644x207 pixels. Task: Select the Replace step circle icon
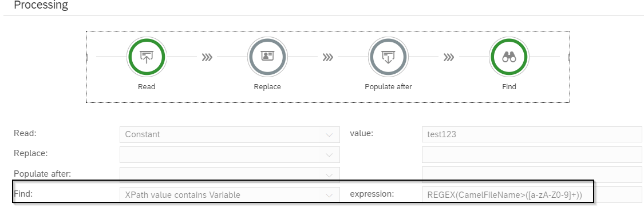click(x=267, y=57)
